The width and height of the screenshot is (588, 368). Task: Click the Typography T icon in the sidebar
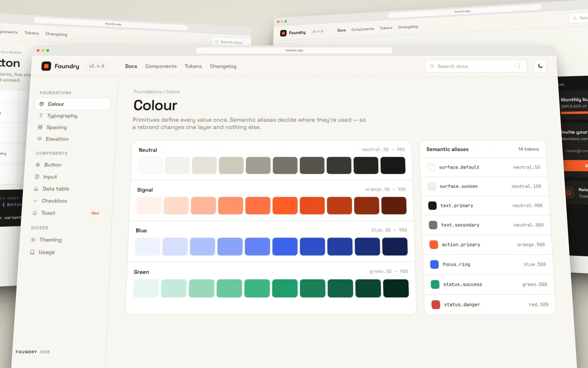pos(41,116)
